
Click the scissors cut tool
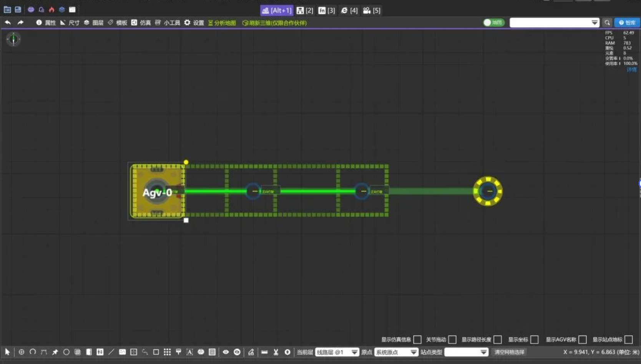tap(276, 352)
